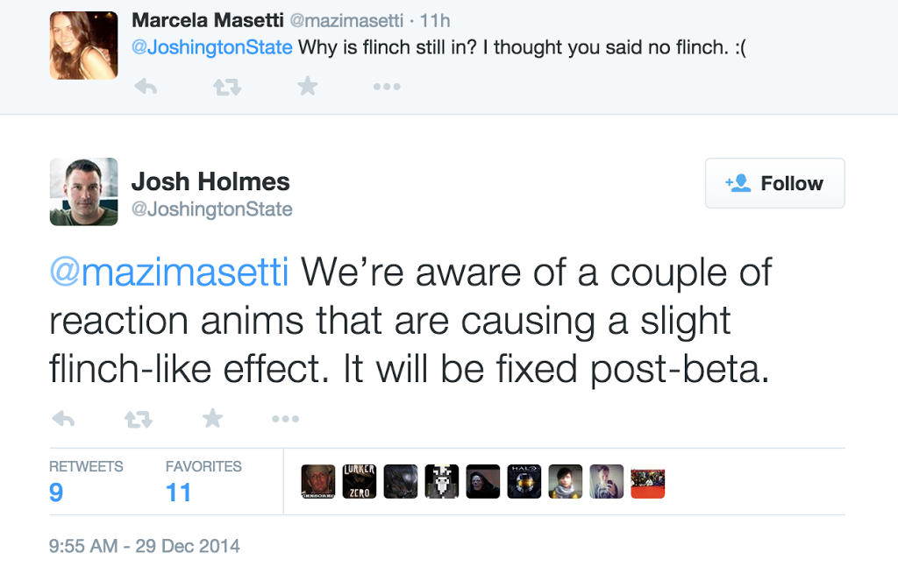Favorite Marcela Masetti's tweet with the star

[307, 86]
